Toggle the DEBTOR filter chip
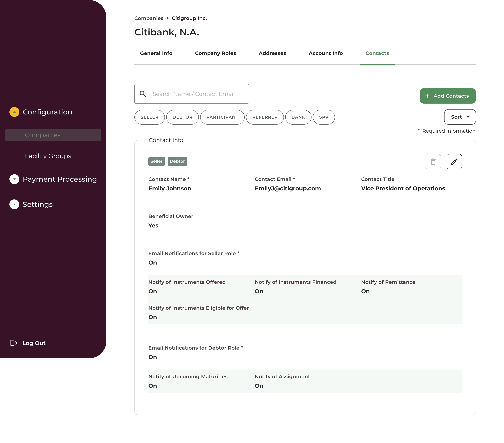Image resolution: width=504 pixels, height=443 pixels. (x=182, y=117)
